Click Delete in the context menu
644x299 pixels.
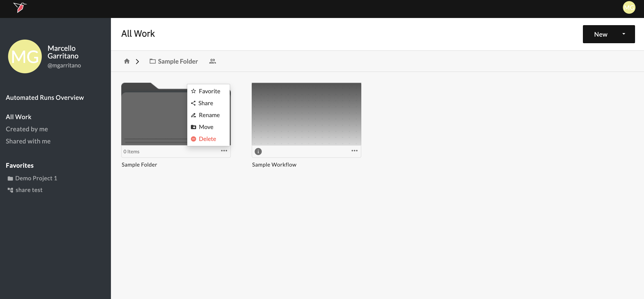(x=207, y=139)
